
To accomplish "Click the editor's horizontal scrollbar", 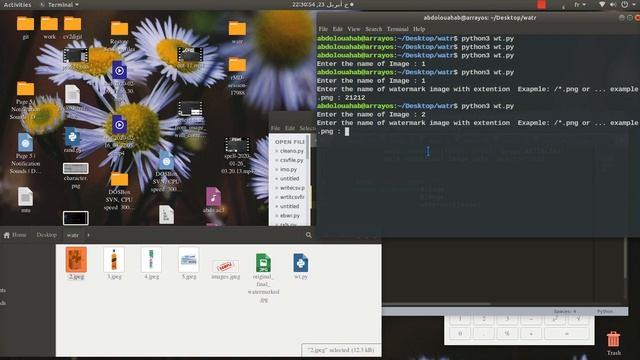I will [x=437, y=304].
